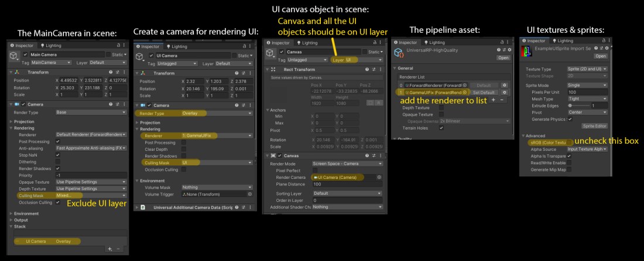Open the object picker for the Render Camera field

(x=379, y=177)
